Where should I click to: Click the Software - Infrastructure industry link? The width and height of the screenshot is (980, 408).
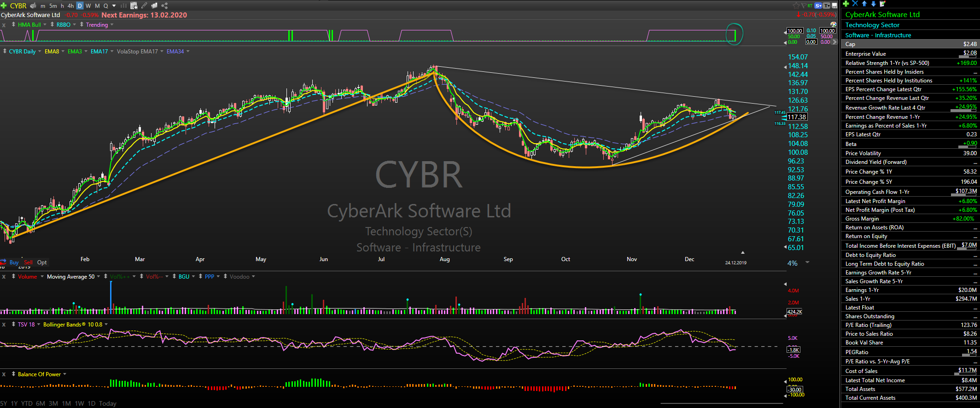click(x=878, y=35)
